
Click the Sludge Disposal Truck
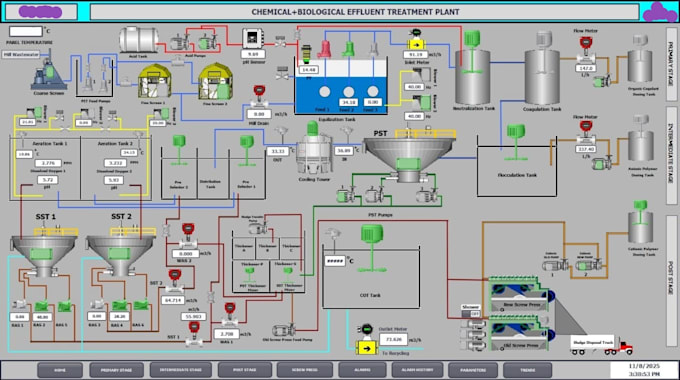point(601,345)
